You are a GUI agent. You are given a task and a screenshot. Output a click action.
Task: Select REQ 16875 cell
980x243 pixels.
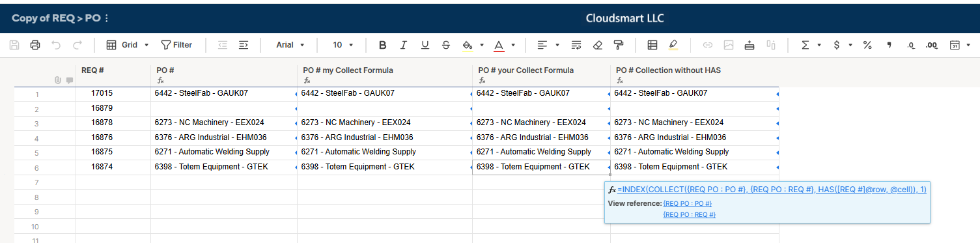coord(113,152)
